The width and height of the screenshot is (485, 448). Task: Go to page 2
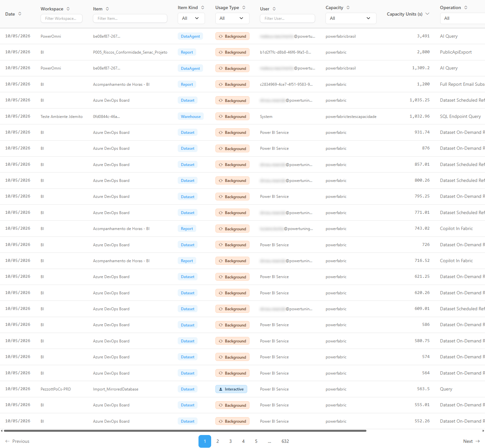tap(218, 441)
